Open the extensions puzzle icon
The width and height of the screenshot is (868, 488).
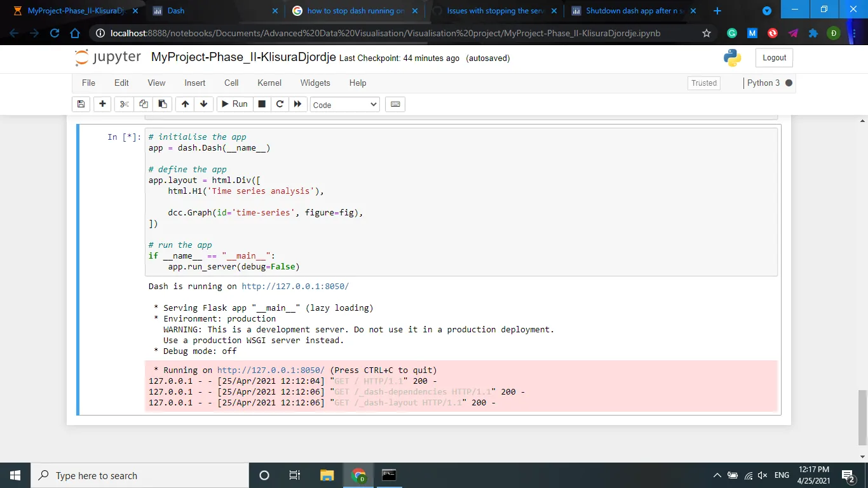point(813,33)
